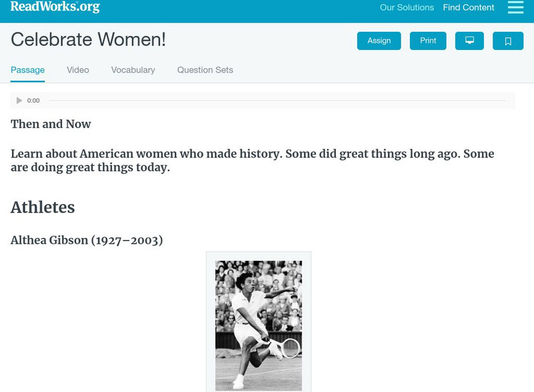The height and width of the screenshot is (392, 534).
Task: Bookmark this passage
Action: (x=508, y=41)
